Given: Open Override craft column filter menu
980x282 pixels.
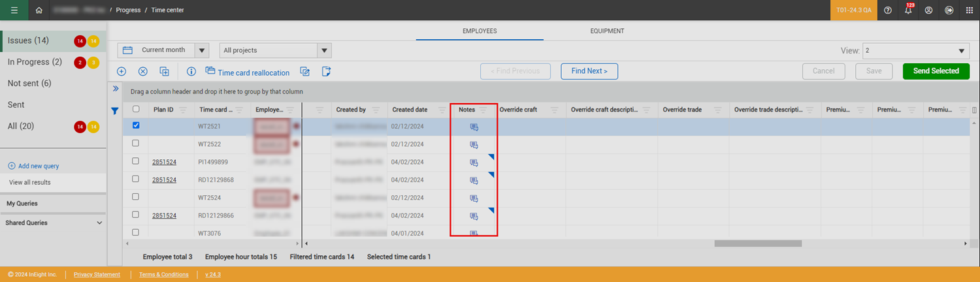Looking at the screenshot, I should (554, 110).
